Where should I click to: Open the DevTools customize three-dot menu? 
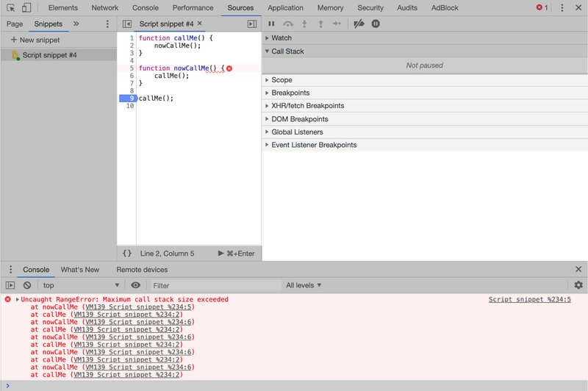click(x=562, y=7)
